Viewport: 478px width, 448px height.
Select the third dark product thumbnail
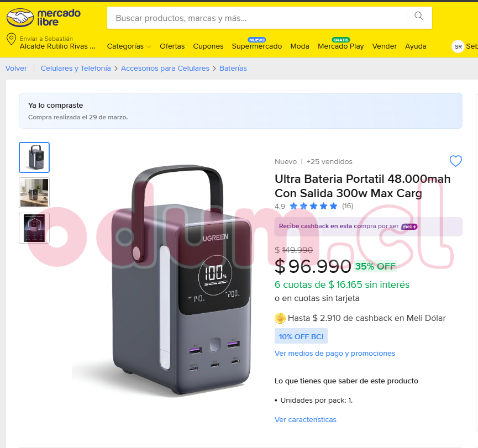coord(34,228)
